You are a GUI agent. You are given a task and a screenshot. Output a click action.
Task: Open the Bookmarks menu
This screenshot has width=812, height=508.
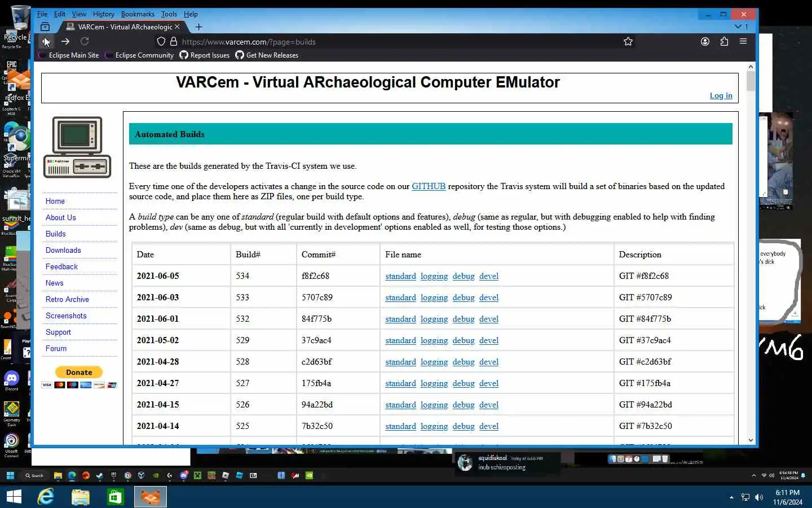(138, 14)
